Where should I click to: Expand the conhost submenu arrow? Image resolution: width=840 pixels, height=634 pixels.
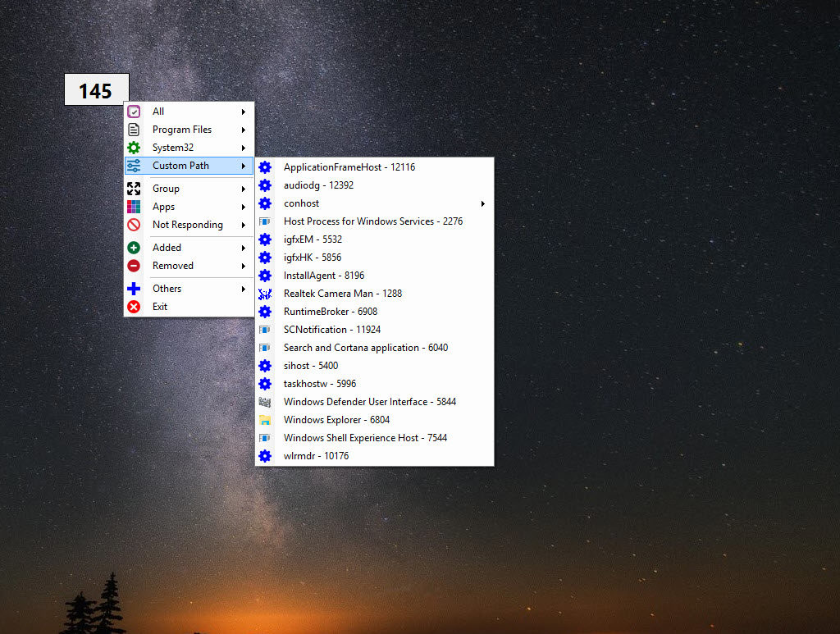point(482,203)
